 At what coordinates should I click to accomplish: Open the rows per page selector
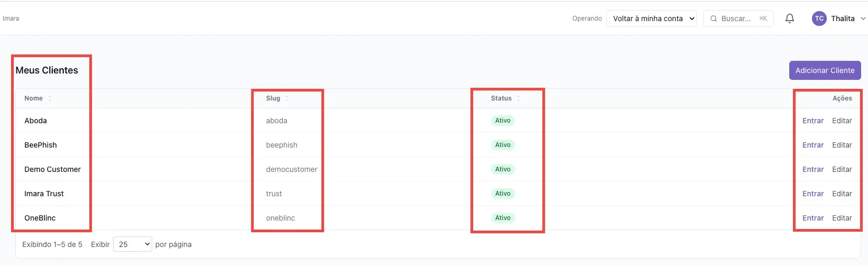tap(133, 244)
